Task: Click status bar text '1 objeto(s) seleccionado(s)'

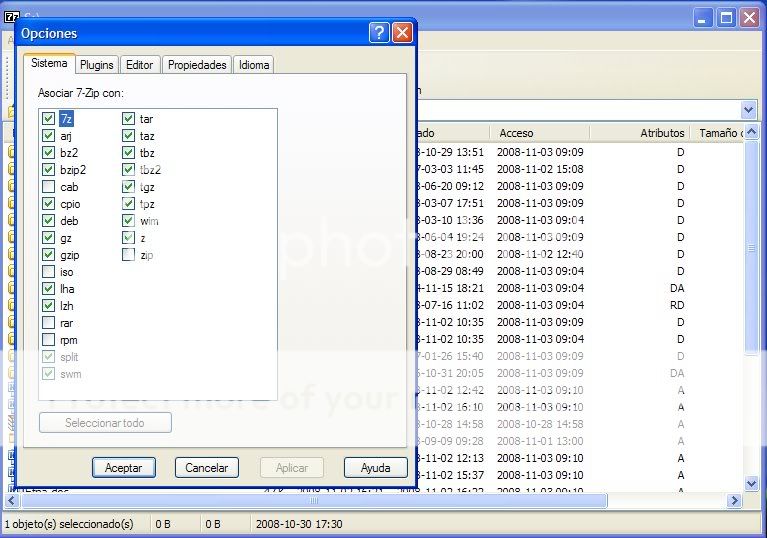Action: click(x=69, y=524)
